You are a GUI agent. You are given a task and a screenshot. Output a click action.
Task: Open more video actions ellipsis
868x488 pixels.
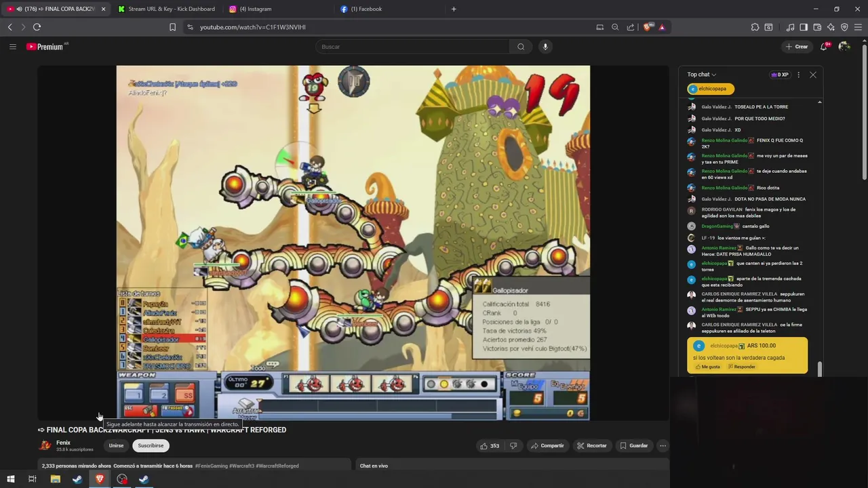(663, 445)
